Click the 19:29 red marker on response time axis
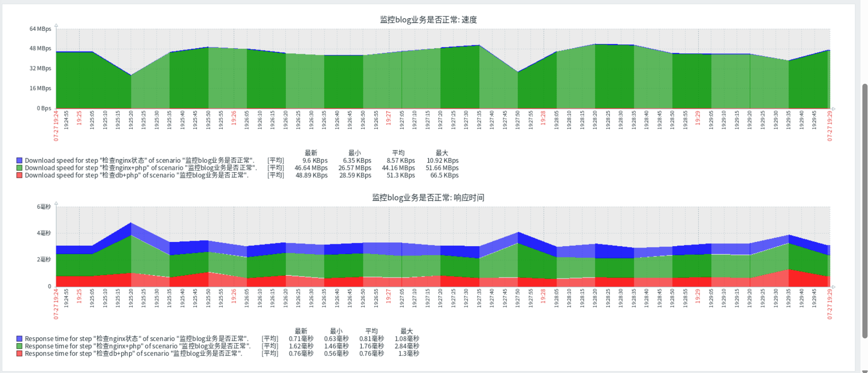 tap(698, 296)
